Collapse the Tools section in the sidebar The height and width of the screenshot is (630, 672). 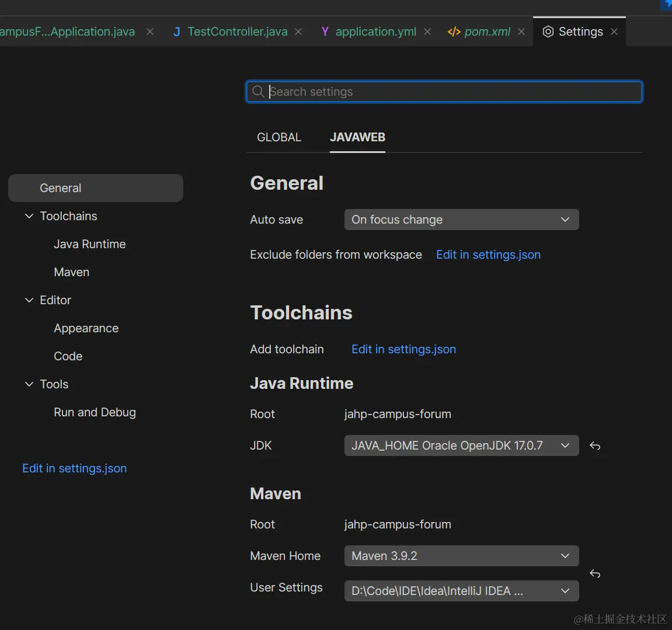[29, 384]
